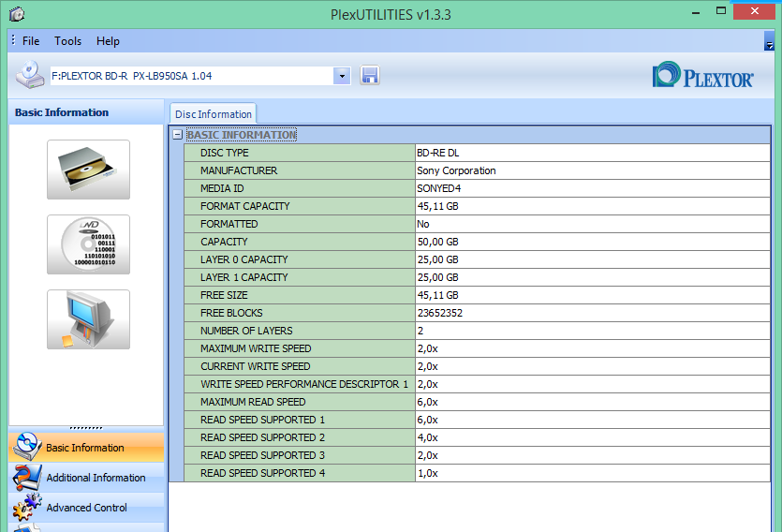Click the Plextor logo
This screenshot has width=782, height=532.
click(x=702, y=75)
